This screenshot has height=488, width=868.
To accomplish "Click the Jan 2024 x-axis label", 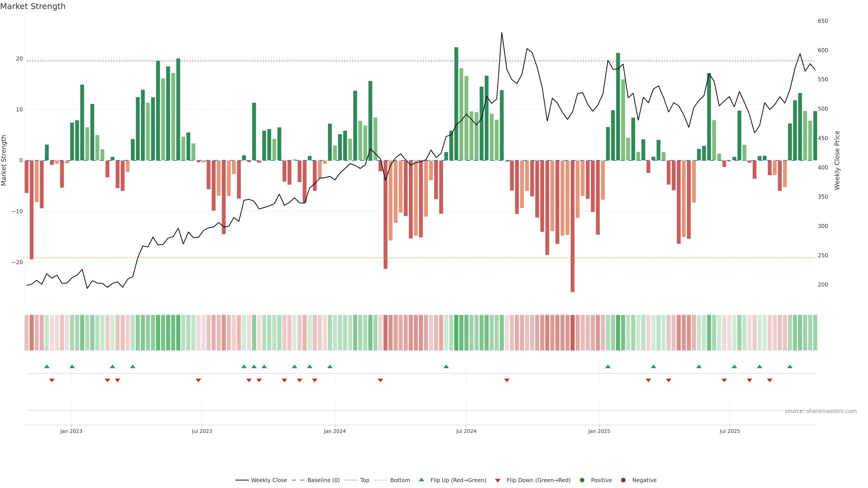I will pyautogui.click(x=335, y=431).
